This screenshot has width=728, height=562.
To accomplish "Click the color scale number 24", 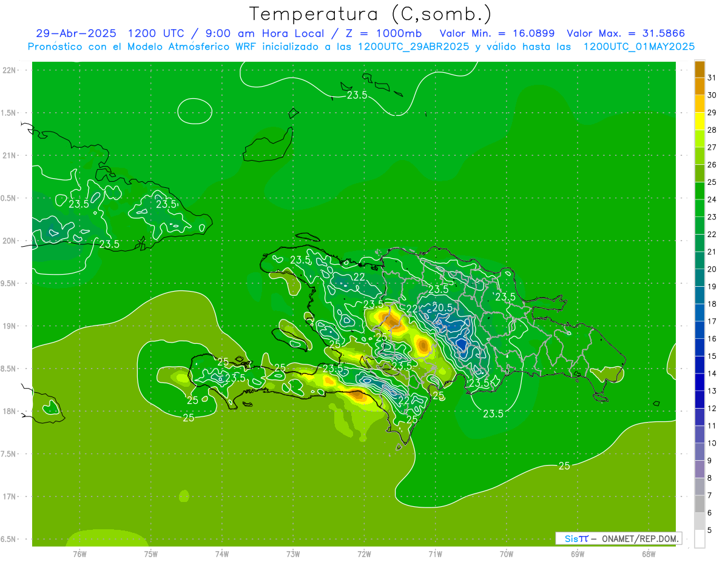I will [x=712, y=199].
